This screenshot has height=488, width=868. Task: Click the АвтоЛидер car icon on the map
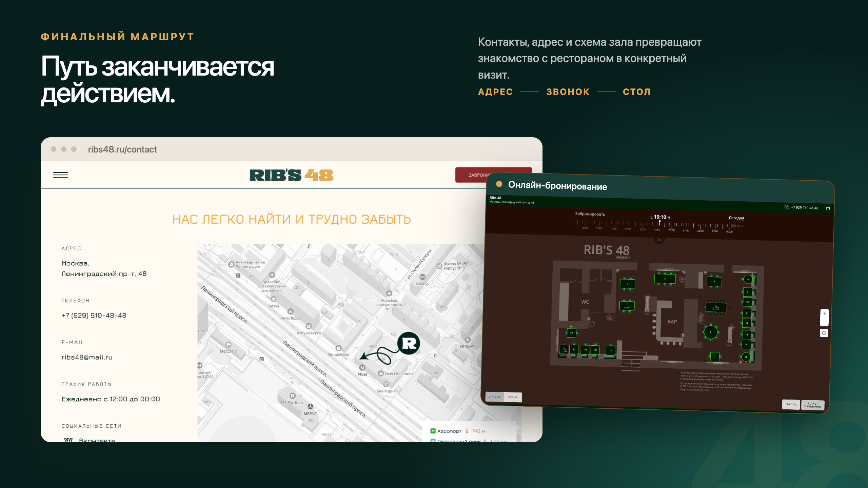coord(291,311)
